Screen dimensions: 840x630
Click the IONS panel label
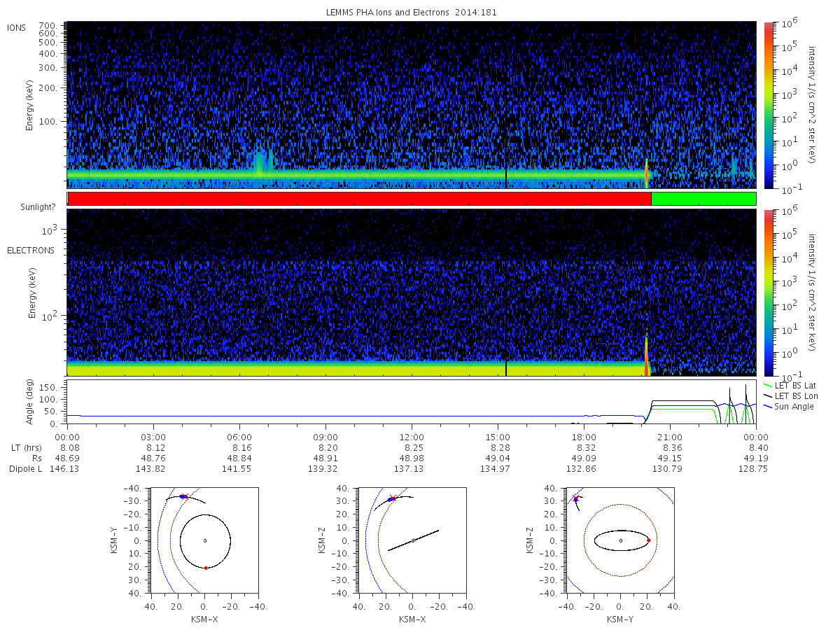point(17,27)
